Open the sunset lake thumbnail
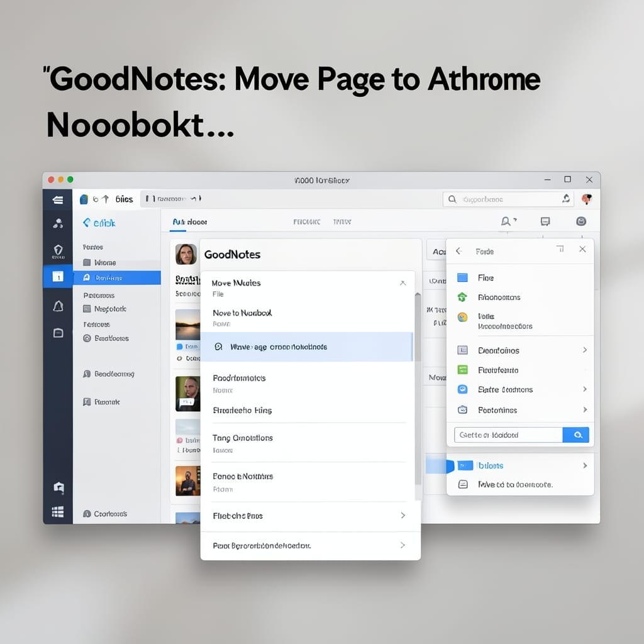644x644 pixels. [187, 325]
